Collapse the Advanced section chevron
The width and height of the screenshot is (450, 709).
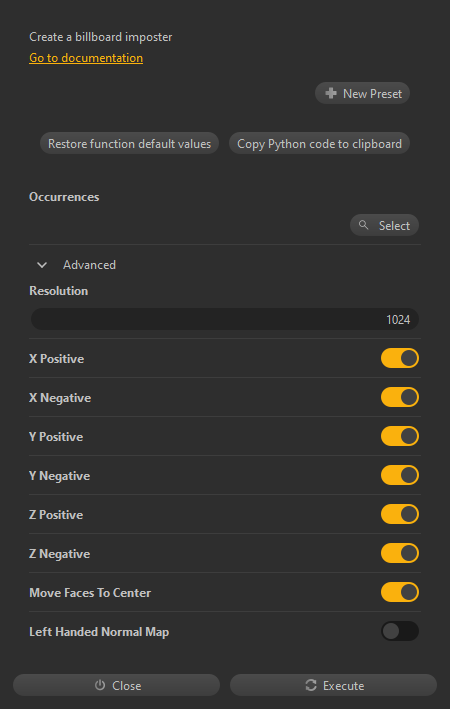[x=42, y=265]
